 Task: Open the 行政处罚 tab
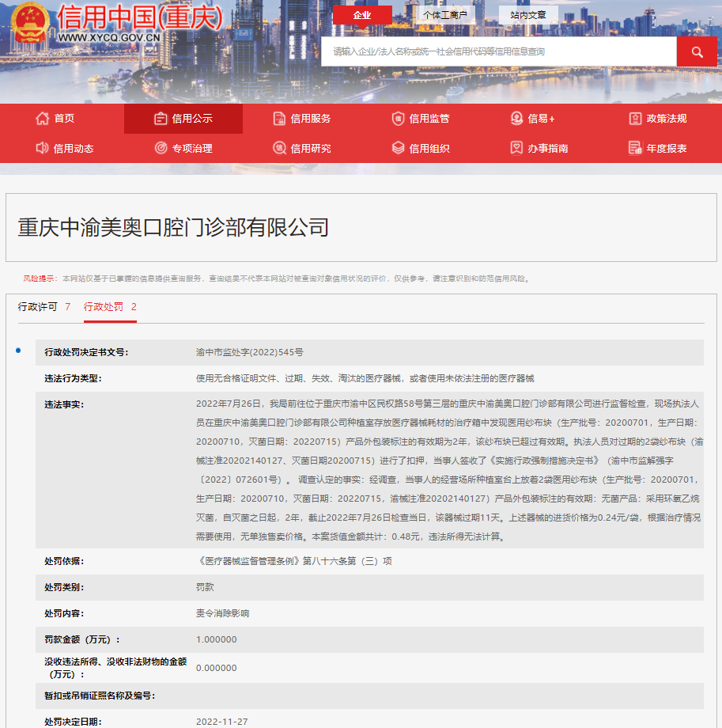pyautogui.click(x=110, y=307)
